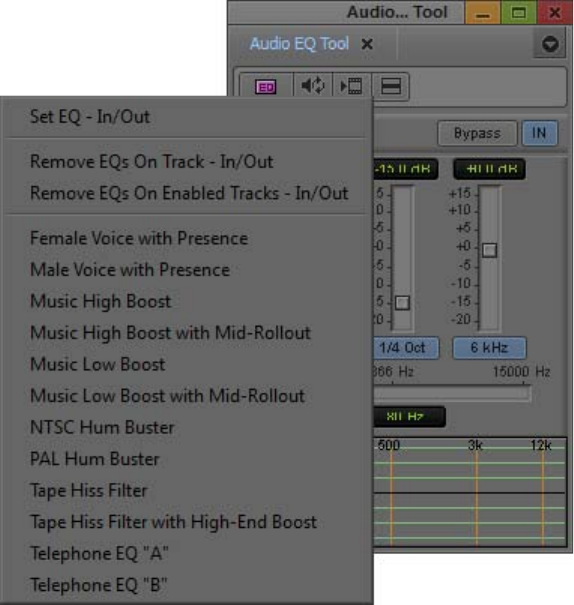Click the audio loop speaker icon
The height and width of the screenshot is (605, 574).
point(313,86)
